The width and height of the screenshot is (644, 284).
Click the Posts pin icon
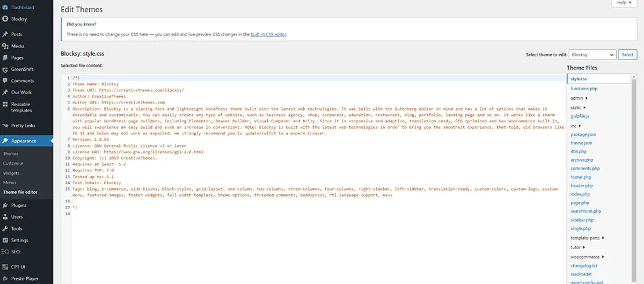click(x=5, y=34)
